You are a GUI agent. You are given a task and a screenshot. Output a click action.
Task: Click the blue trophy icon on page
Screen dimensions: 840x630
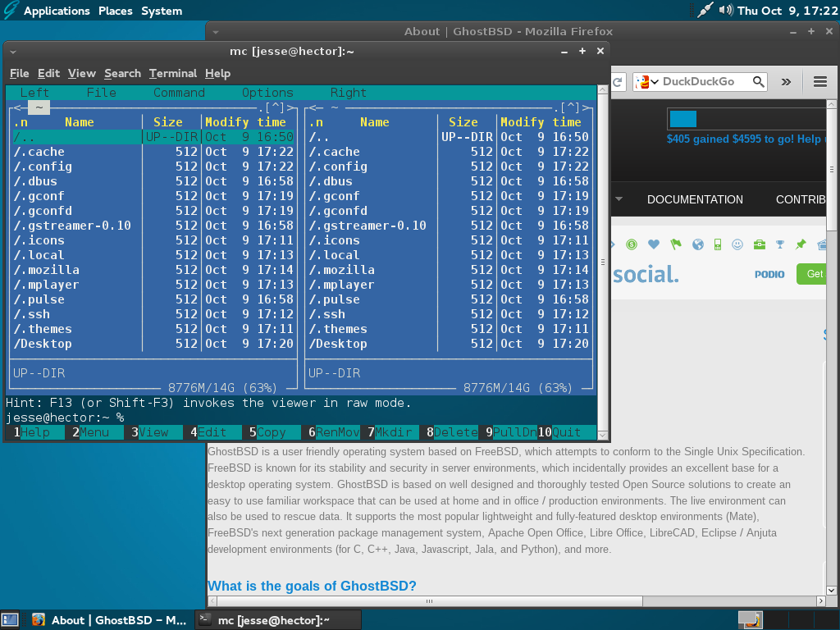tap(780, 244)
